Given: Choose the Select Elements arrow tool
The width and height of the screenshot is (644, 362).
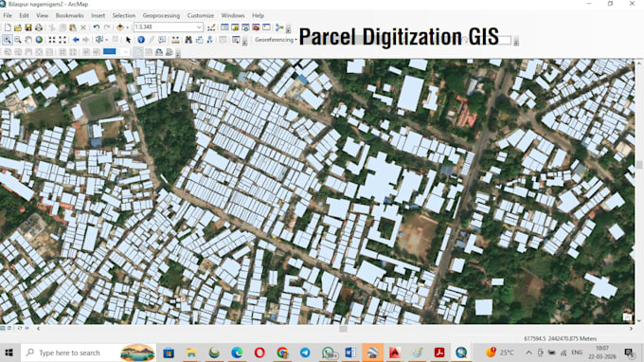Looking at the screenshot, I should pyautogui.click(x=128, y=40).
